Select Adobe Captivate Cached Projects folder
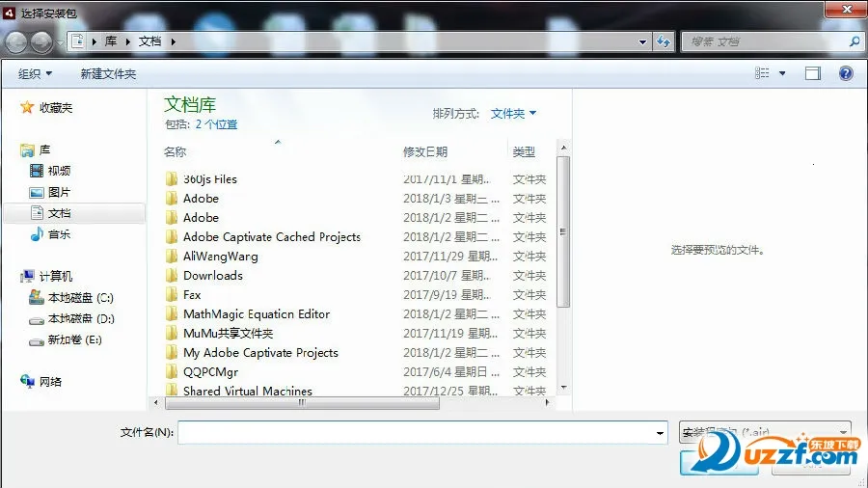Viewport: 868px width, 488px height. click(272, 237)
